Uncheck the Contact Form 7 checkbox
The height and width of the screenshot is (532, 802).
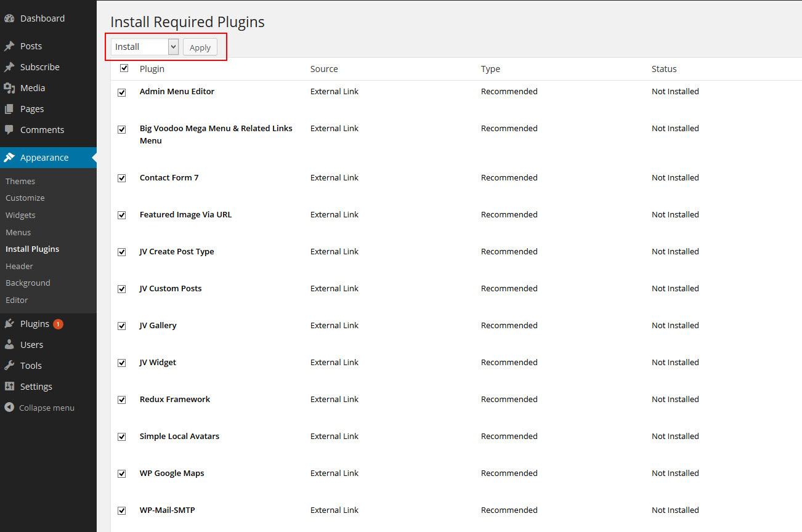click(121, 179)
